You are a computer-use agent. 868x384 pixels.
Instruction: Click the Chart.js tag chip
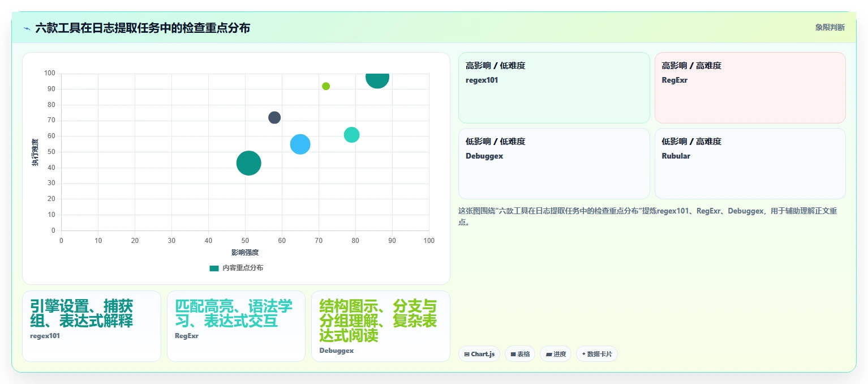point(479,354)
